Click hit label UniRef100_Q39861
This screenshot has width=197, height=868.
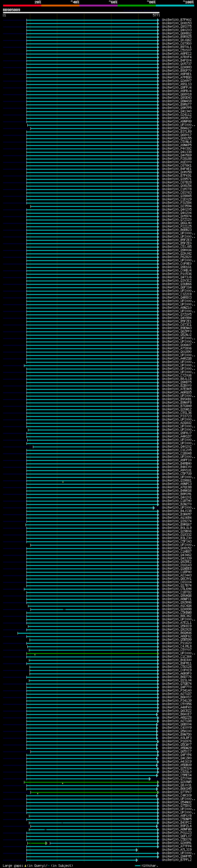tap(176, 481)
